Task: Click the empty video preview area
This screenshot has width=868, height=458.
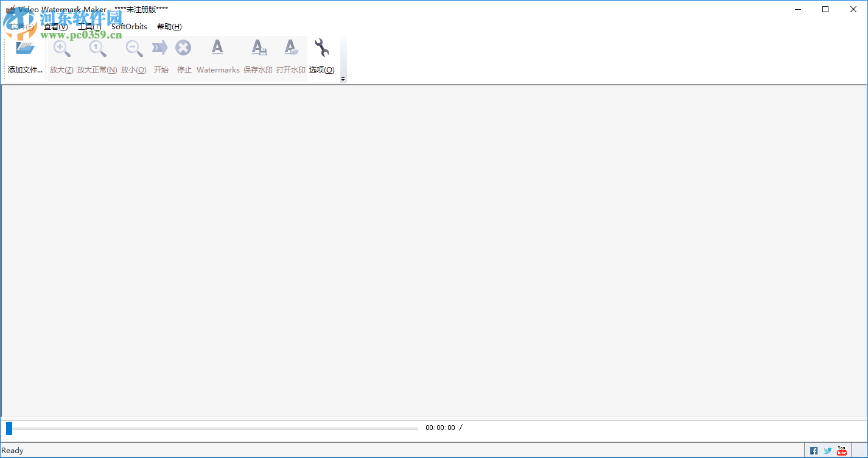Action: [434, 251]
